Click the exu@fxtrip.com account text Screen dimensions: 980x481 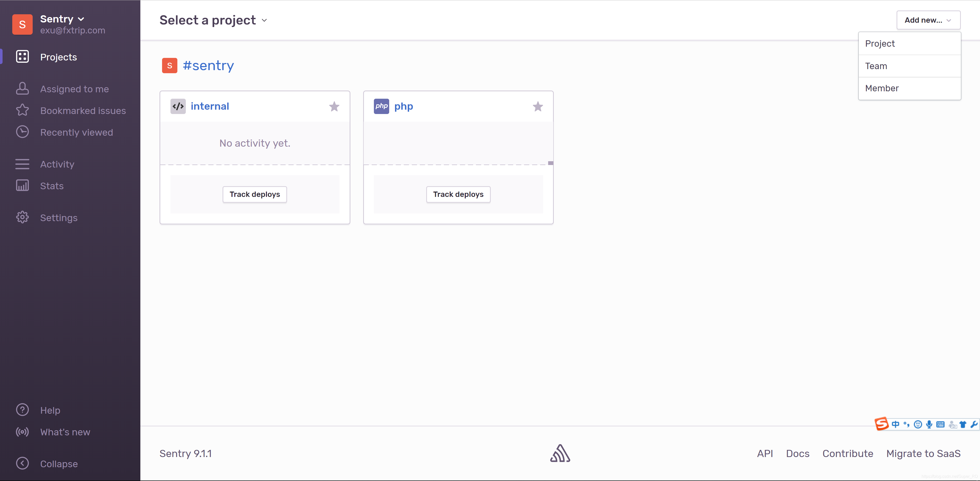tap(73, 30)
